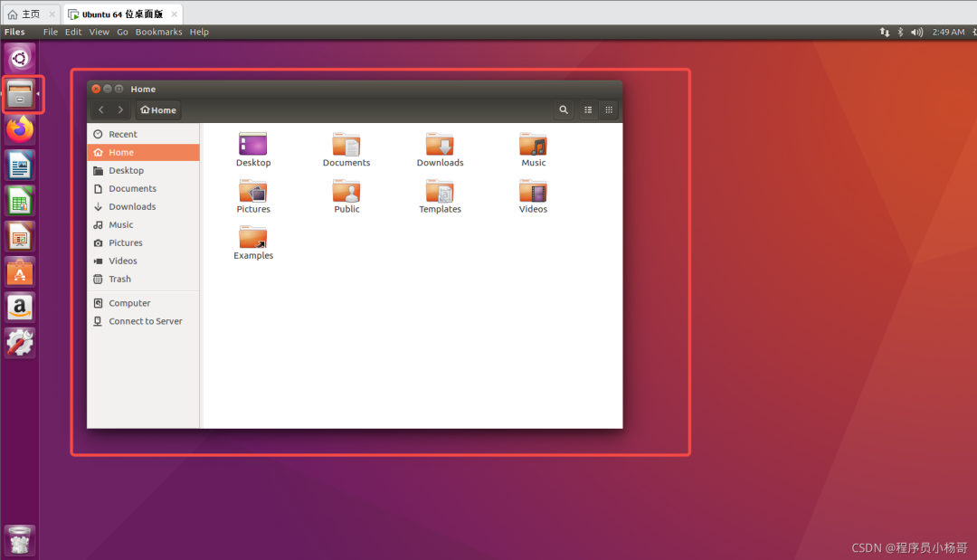
Task: Open the Bluetooth indicator menu
Action: tap(900, 32)
